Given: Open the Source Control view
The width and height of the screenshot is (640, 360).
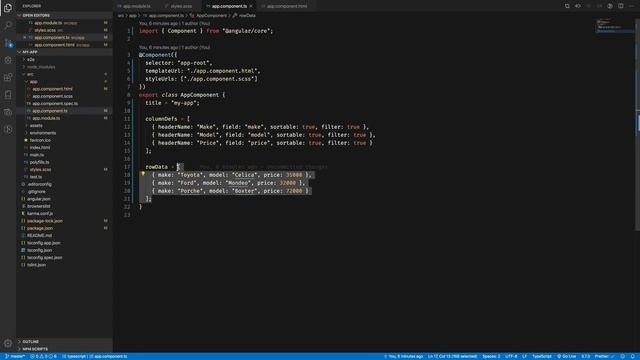Looking at the screenshot, I should (8, 42).
